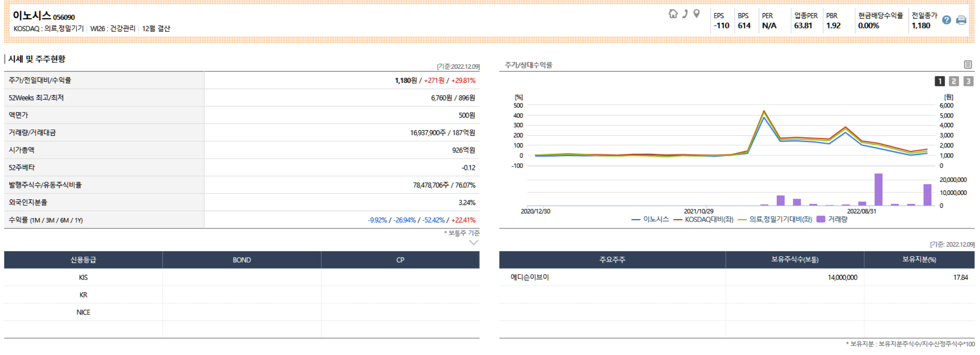980x355 pixels.
Task: Toggle the 거래량 legend series
Action: [x=832, y=219]
